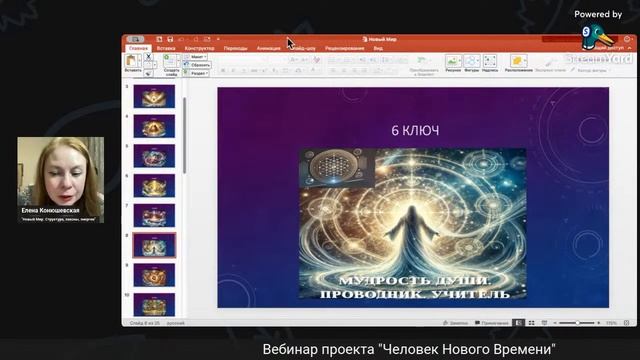Click the New Slide (Создать слайд) icon
The image size is (640, 360).
click(169, 61)
